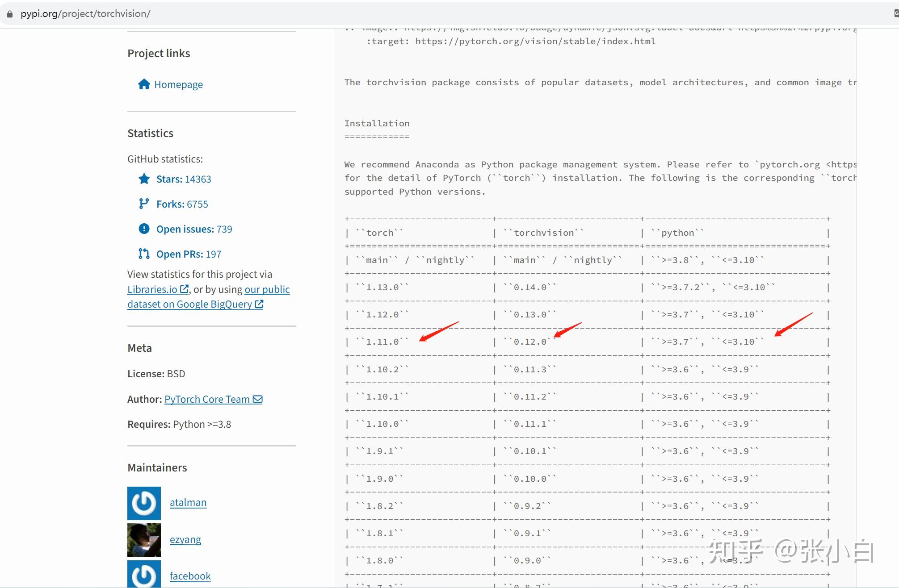Follow the Libraries.io statistics link
Screen dimensions: 899x588
[x=152, y=289]
